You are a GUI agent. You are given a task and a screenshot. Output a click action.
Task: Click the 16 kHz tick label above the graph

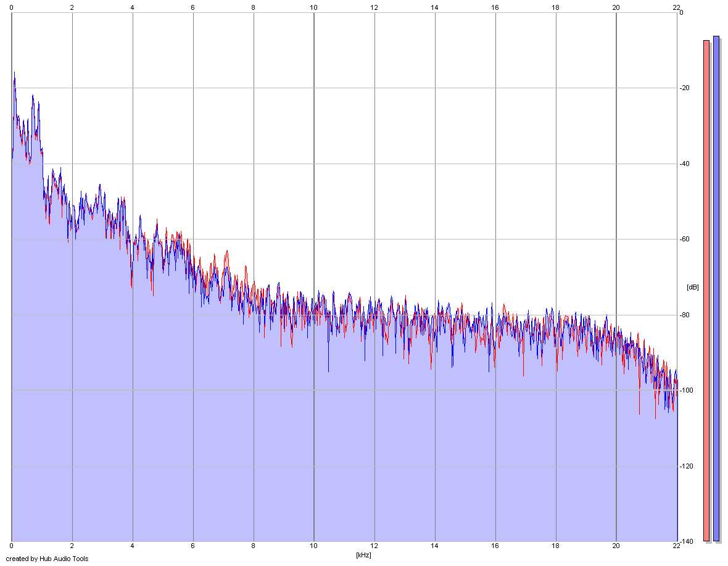pos(495,7)
